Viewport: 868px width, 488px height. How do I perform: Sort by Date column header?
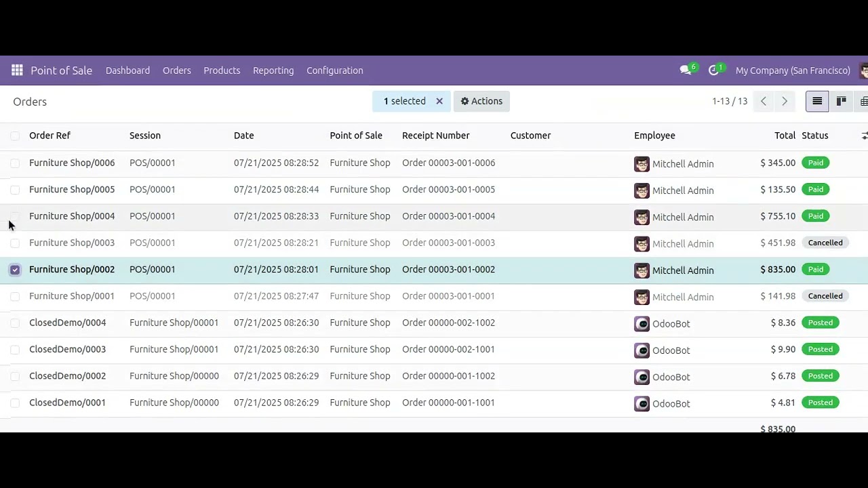coord(243,136)
